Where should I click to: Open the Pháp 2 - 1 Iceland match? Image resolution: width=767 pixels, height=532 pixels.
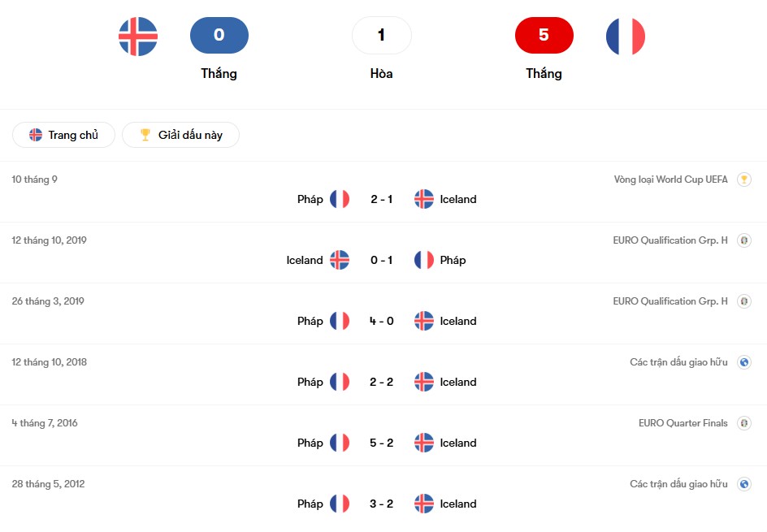tap(382, 199)
